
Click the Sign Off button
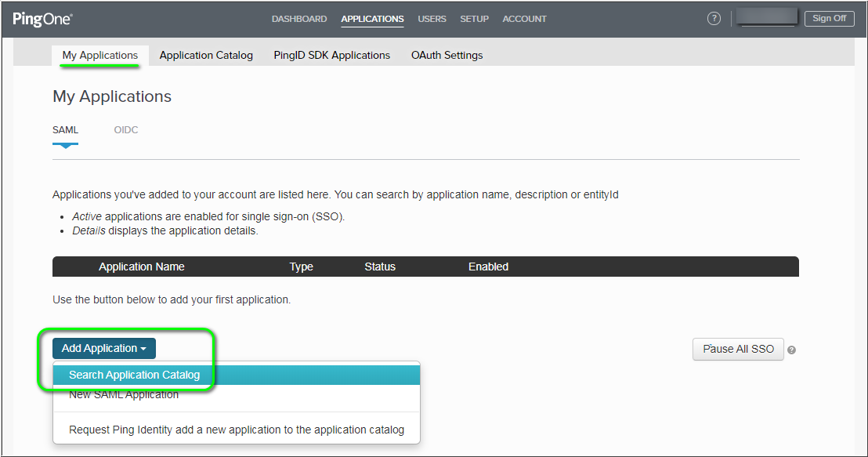point(829,19)
